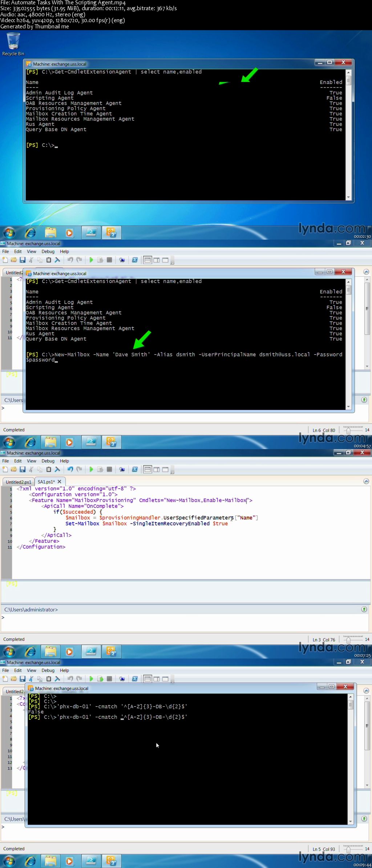Show script pane right toggle, 00:07:25 frame
This screenshot has width=372, height=868.
tap(157, 469)
